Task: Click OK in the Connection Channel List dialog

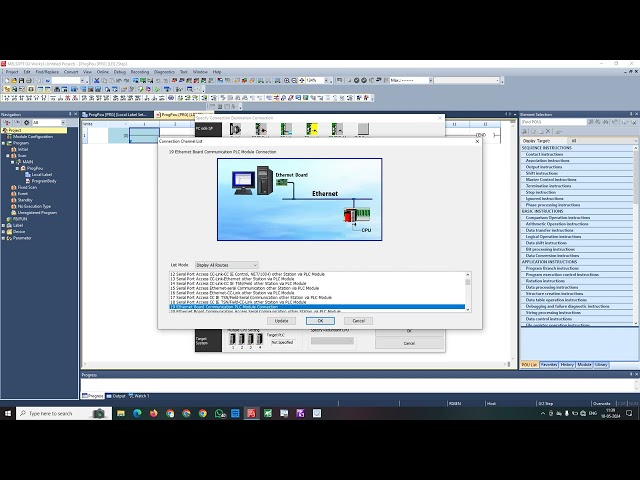Action: tap(320, 321)
